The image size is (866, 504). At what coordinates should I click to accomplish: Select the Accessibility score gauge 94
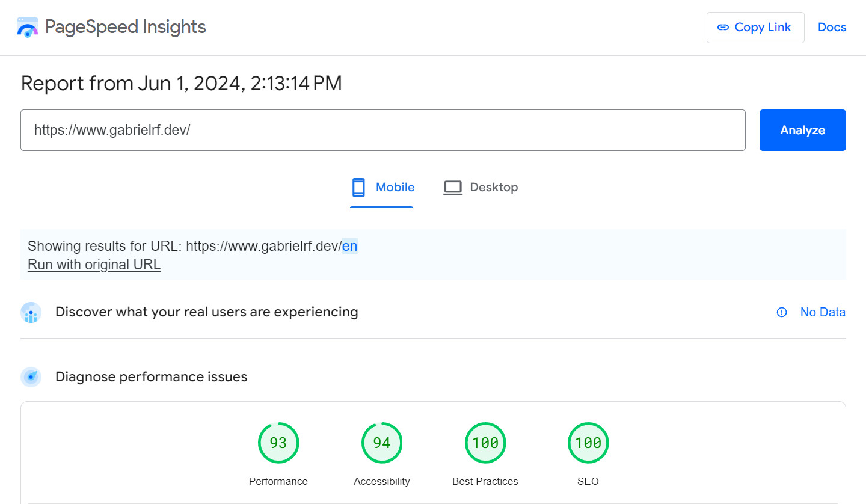pos(382,443)
